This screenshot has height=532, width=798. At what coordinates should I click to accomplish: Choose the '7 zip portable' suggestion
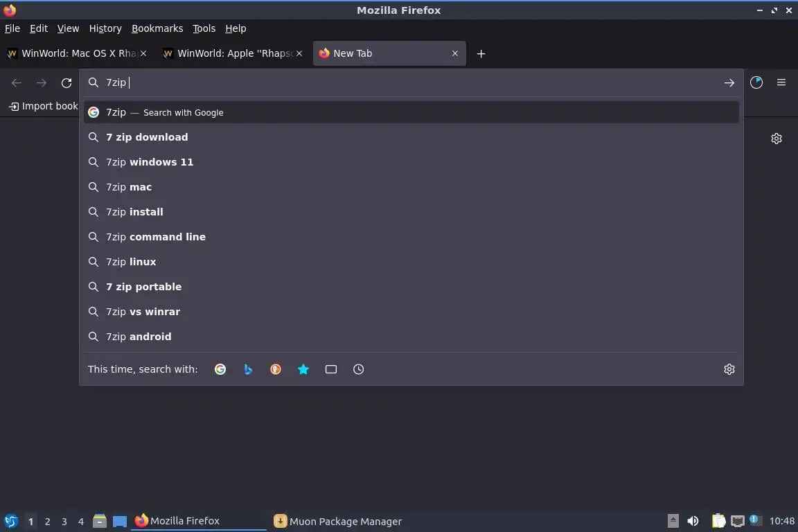(x=411, y=287)
